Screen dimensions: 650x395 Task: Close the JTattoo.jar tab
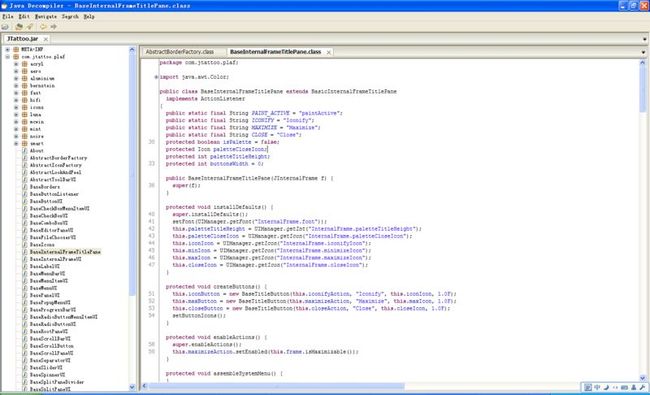46,39
